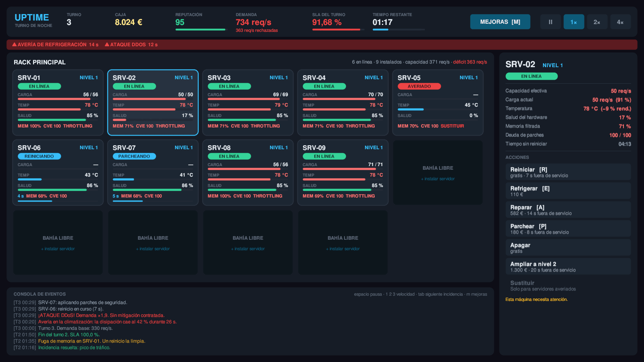644x362 pixels.
Task: Click the THROTTLING tag on SRV-08
Action: click(x=268, y=196)
